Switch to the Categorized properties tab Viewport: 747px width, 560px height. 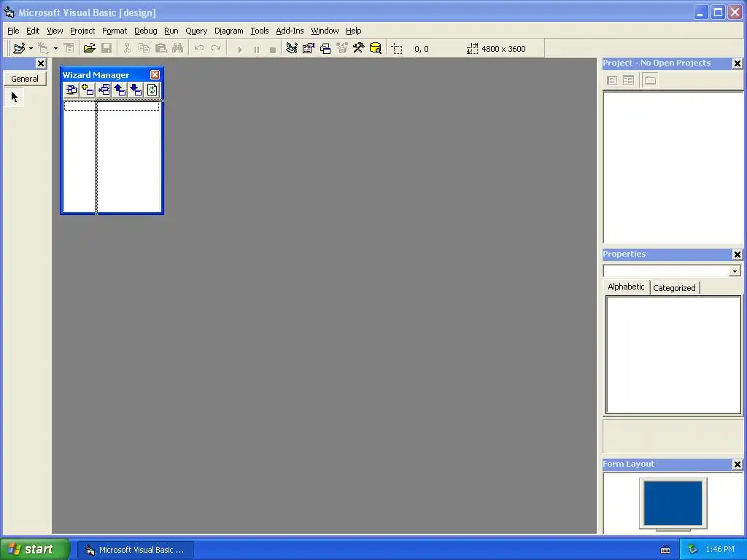tap(674, 288)
